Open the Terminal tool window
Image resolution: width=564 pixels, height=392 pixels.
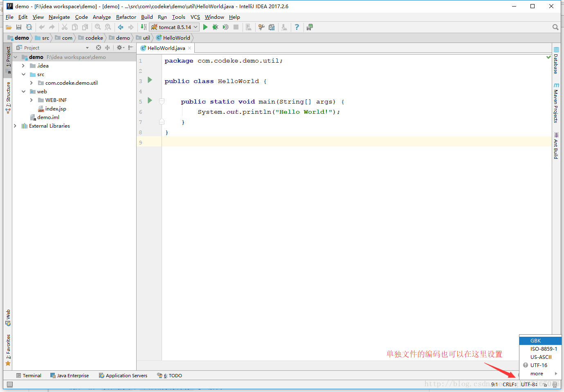point(29,375)
